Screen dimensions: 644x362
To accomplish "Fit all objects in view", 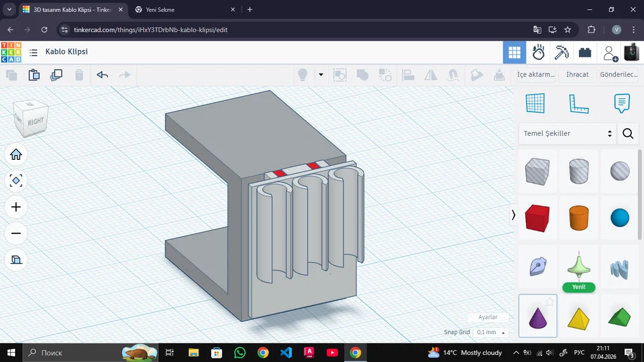I will tap(16, 181).
